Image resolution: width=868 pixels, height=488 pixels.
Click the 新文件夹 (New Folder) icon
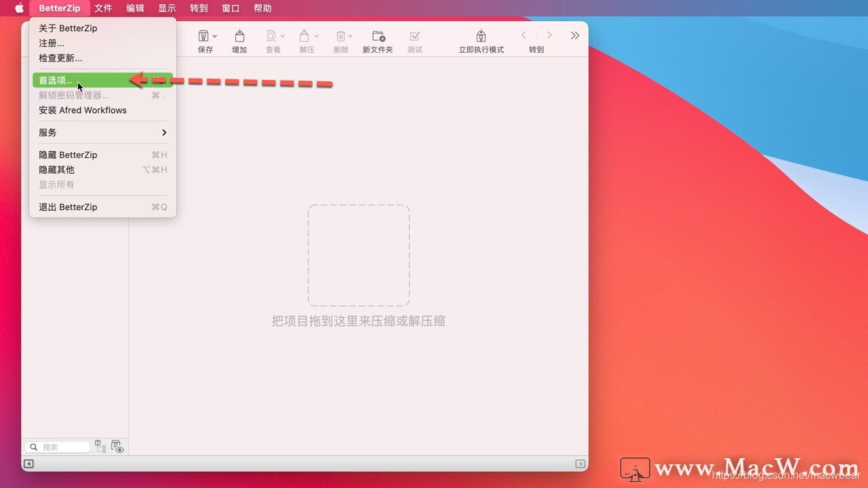tap(378, 36)
